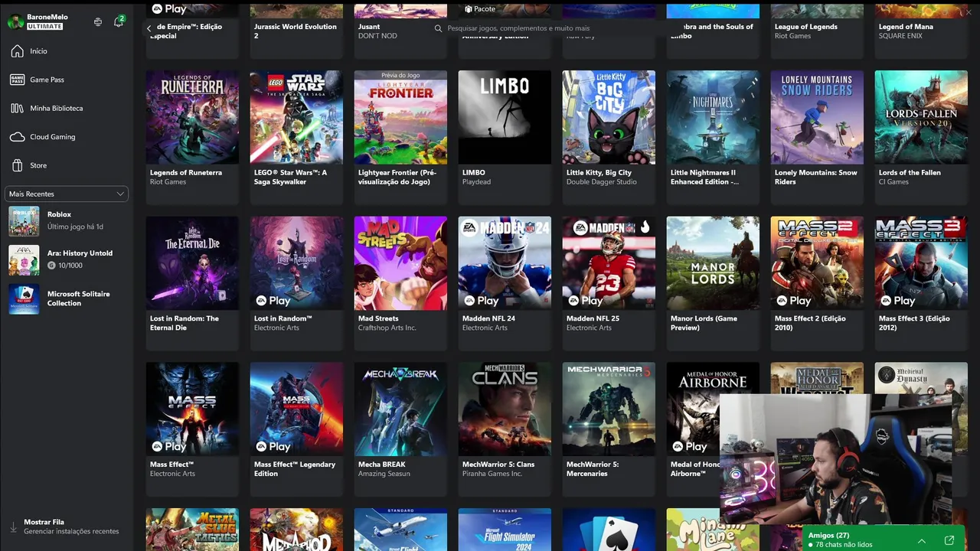Expand the Amigos chat chevron

click(x=922, y=540)
